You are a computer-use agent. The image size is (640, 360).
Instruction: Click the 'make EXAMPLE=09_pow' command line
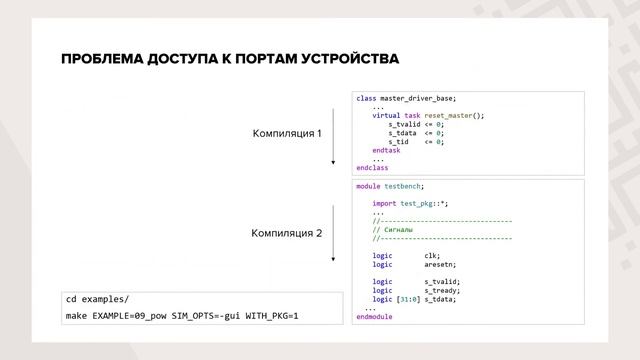tap(182, 316)
